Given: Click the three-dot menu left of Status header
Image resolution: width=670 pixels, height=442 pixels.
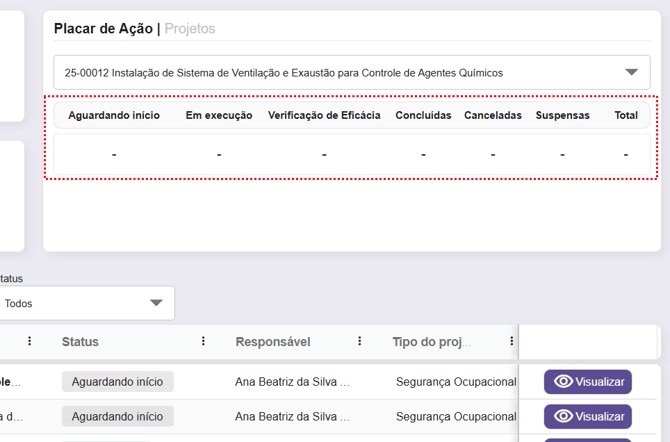Looking at the screenshot, I should (29, 341).
